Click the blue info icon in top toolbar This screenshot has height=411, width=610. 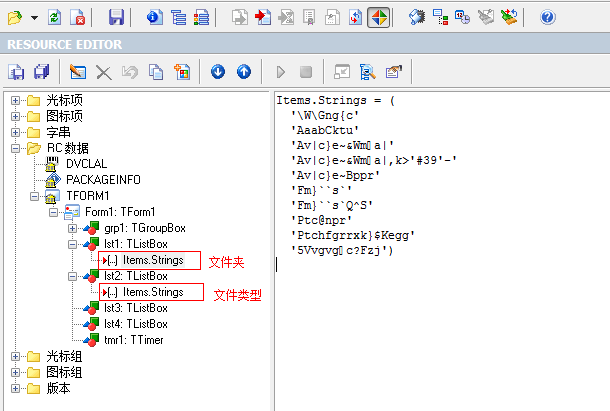click(x=153, y=17)
